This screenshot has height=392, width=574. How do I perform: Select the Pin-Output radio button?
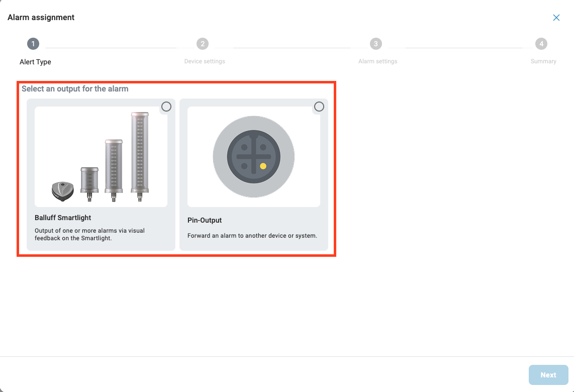pos(319,107)
